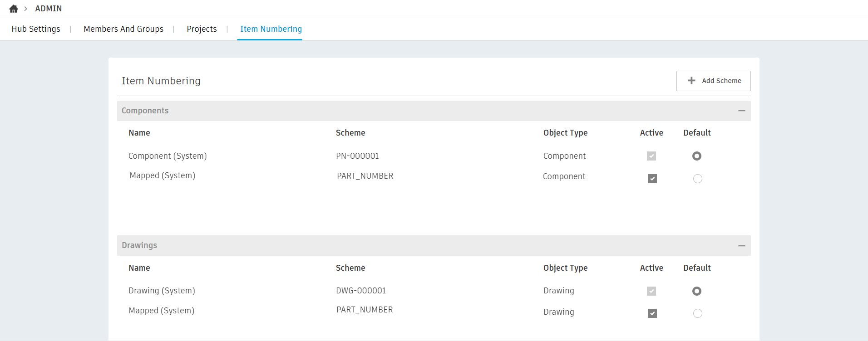Select Component (System) default radio button

click(697, 156)
